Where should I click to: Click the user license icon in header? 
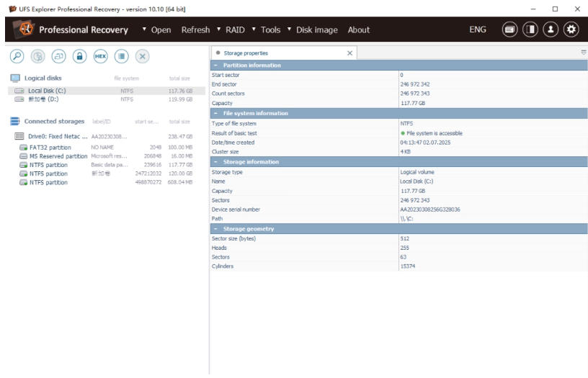coord(551,30)
